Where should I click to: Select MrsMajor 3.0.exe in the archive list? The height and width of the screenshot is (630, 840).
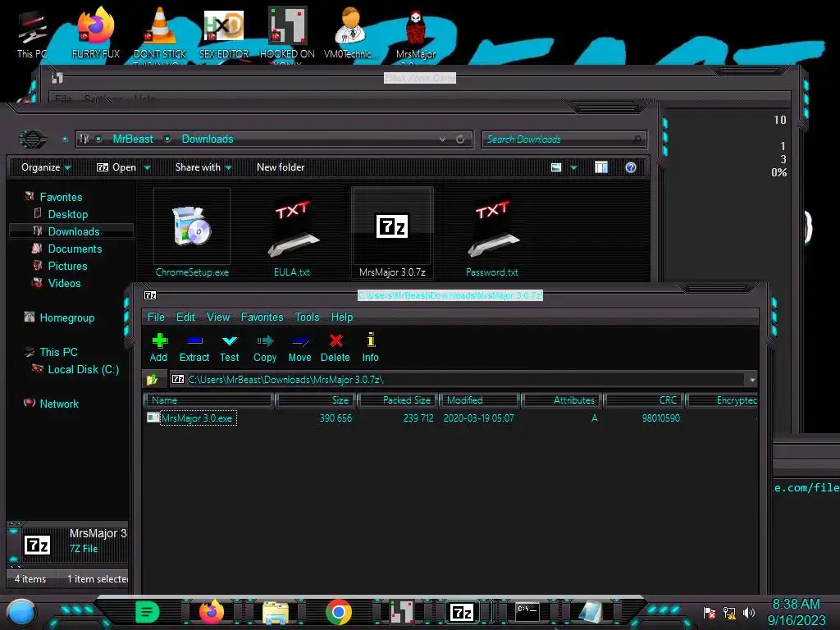[x=197, y=418]
